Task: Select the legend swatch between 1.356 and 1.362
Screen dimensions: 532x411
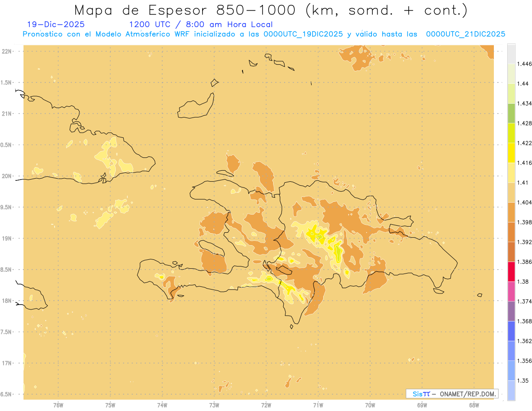Action: coord(511,351)
